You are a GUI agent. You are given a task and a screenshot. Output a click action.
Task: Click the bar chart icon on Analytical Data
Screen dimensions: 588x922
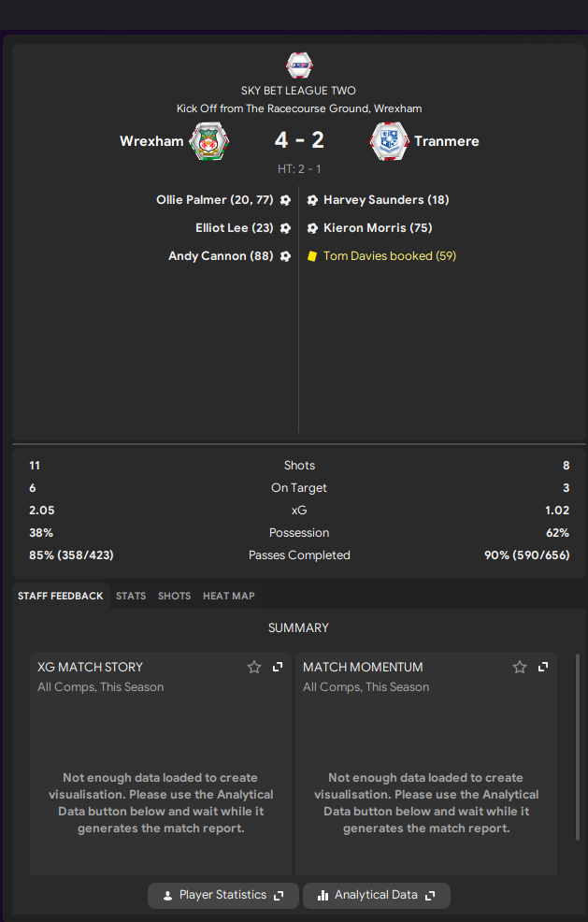(323, 895)
